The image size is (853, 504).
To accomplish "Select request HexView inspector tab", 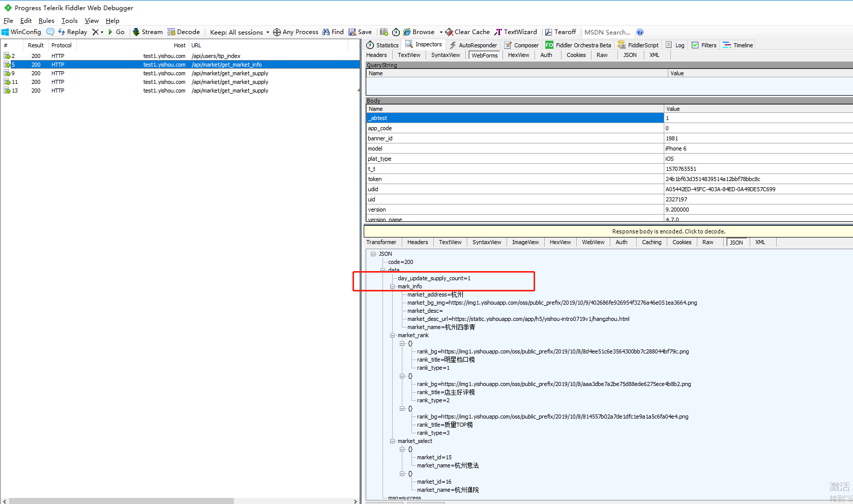I will [x=518, y=55].
